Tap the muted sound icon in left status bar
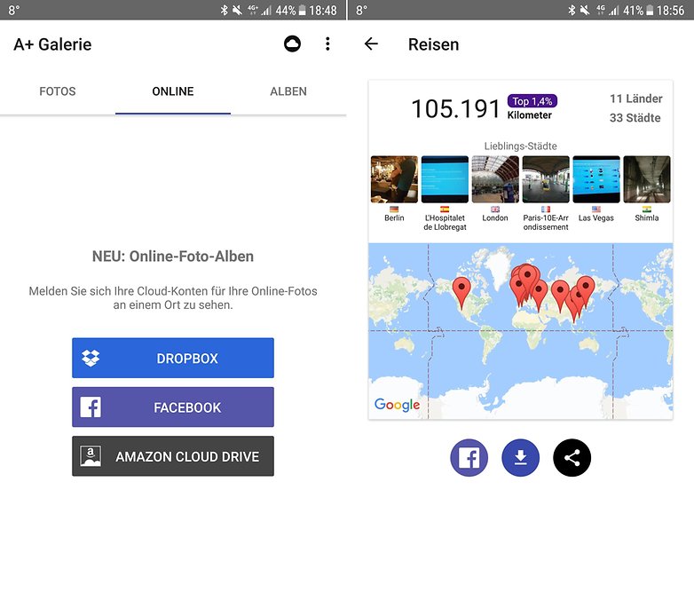This screenshot has width=694, height=616. (238, 10)
